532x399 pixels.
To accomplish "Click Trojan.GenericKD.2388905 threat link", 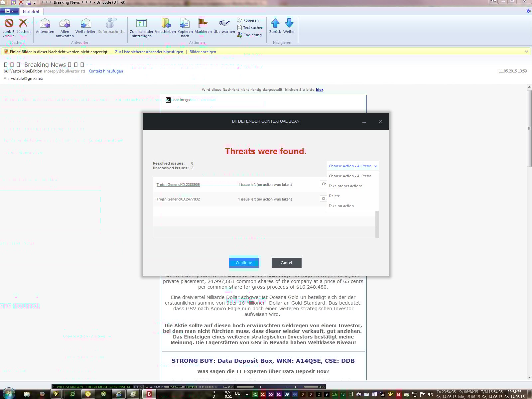I will tap(178, 185).
